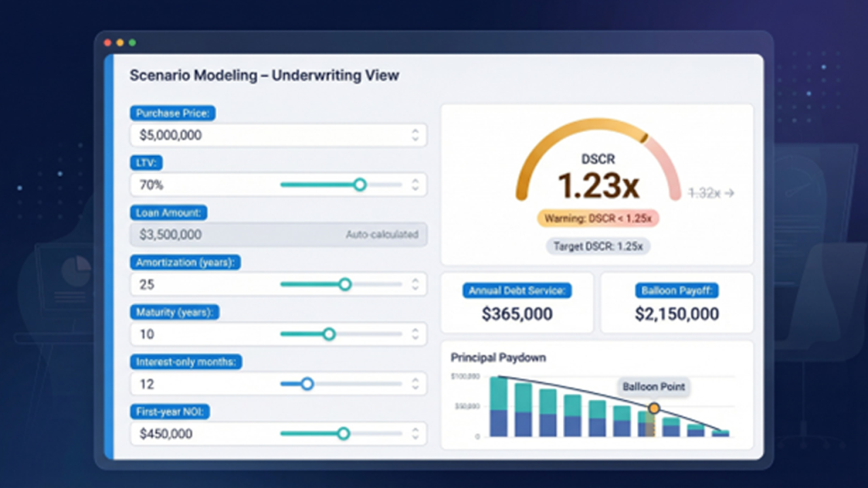Screen dimensions: 868x488
Task: Click the Amortization stepper arrows
Action: coord(415,285)
